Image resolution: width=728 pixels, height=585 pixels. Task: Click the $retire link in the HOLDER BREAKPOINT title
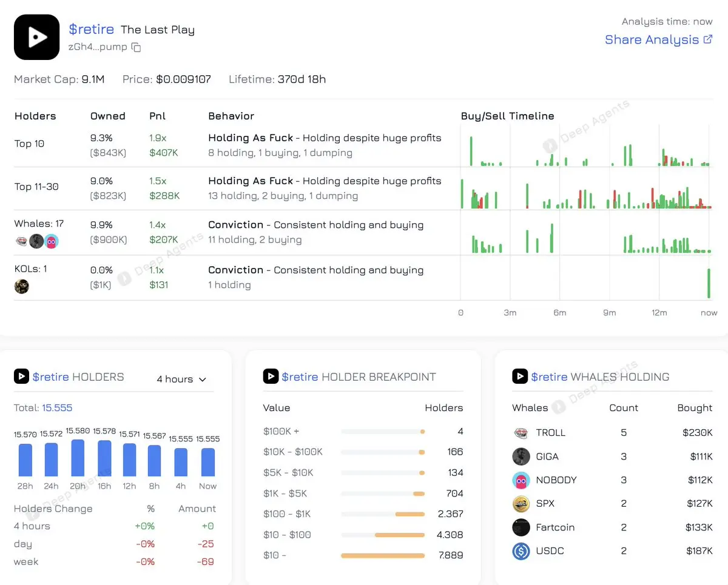300,376
